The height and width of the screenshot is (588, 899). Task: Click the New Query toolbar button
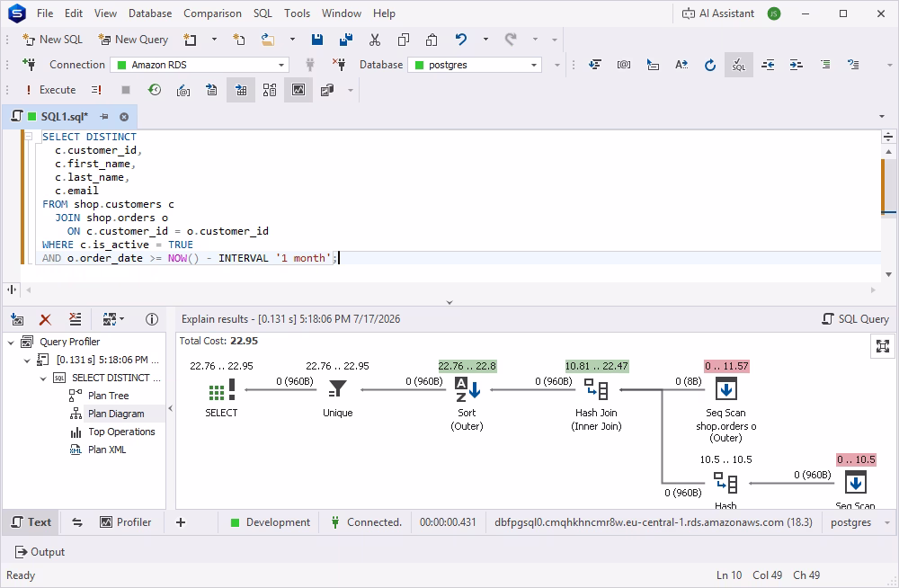133,40
